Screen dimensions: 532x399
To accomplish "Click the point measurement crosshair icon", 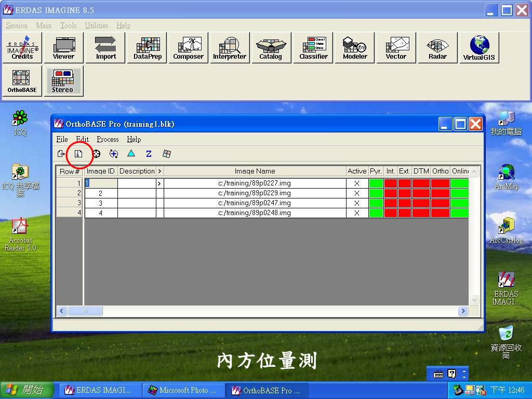I will (96, 154).
